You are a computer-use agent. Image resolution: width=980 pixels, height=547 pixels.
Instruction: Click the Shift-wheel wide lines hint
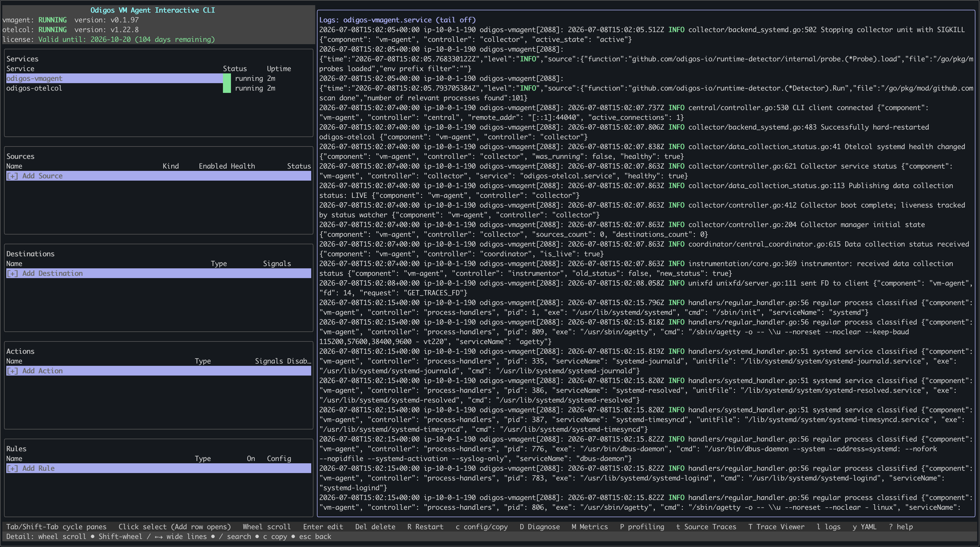coord(152,537)
